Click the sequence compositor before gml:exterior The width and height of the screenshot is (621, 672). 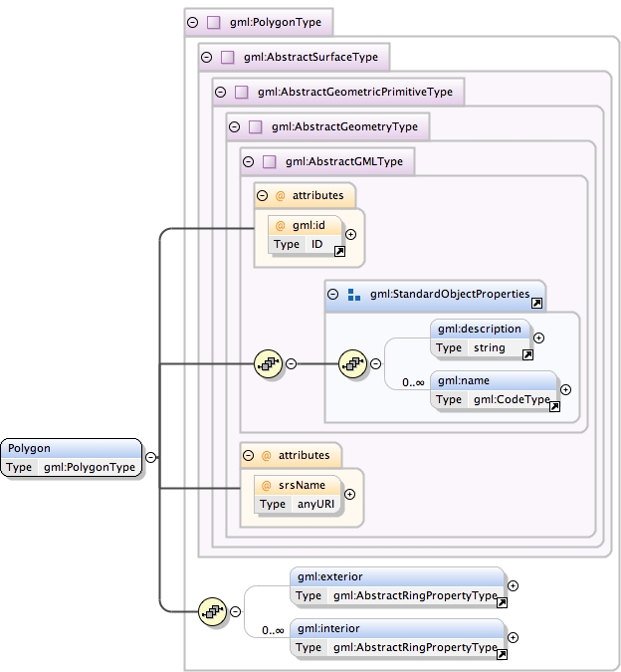pyautogui.click(x=212, y=611)
